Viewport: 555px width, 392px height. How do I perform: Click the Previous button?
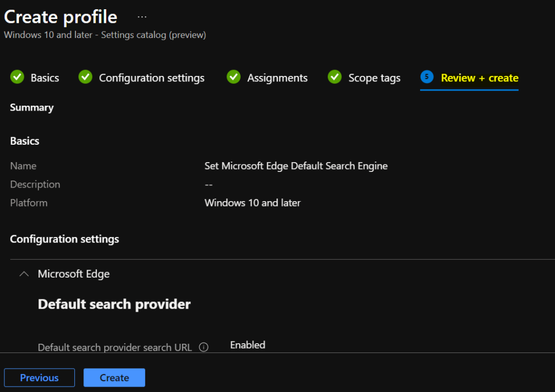point(39,377)
